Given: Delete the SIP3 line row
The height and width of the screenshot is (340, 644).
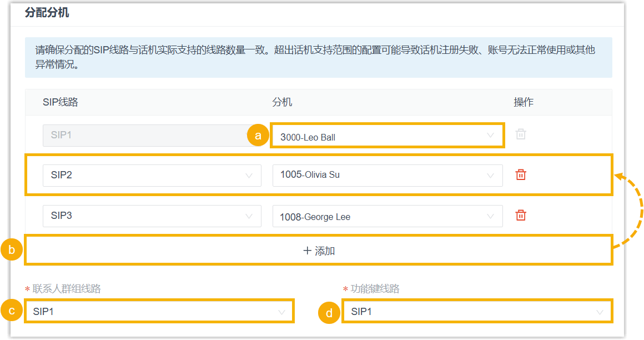Looking at the screenshot, I should coord(520,216).
